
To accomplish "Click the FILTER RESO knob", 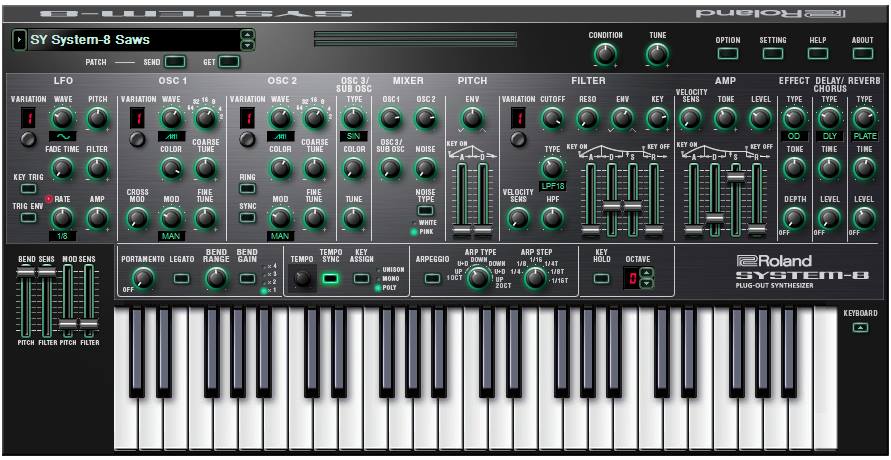I will [587, 118].
